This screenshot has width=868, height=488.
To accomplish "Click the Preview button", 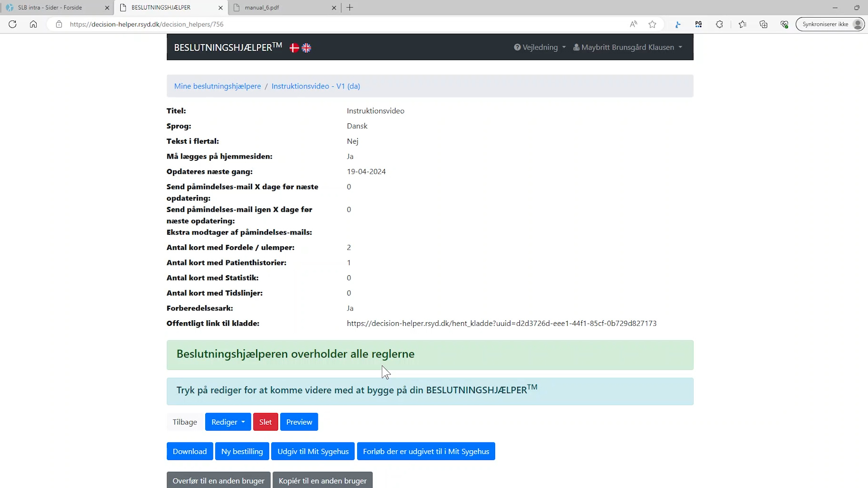I will (299, 422).
